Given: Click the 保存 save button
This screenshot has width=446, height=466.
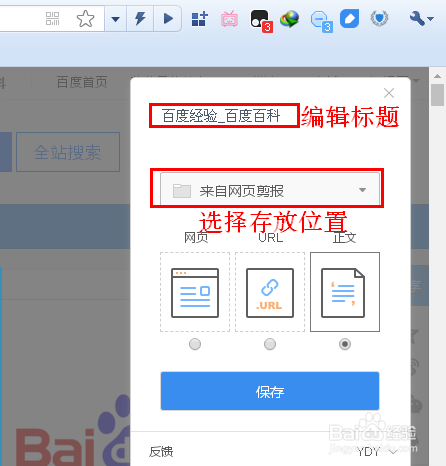Looking at the screenshot, I should [x=270, y=391].
